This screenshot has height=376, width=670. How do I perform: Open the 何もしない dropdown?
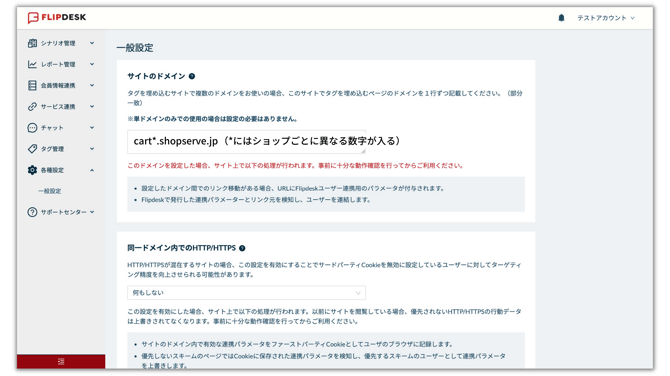[x=247, y=293]
